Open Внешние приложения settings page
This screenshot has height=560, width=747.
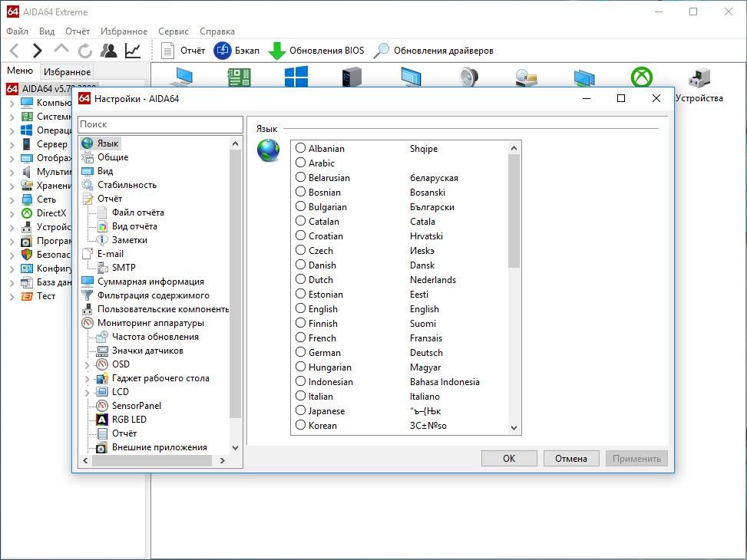tap(160, 447)
